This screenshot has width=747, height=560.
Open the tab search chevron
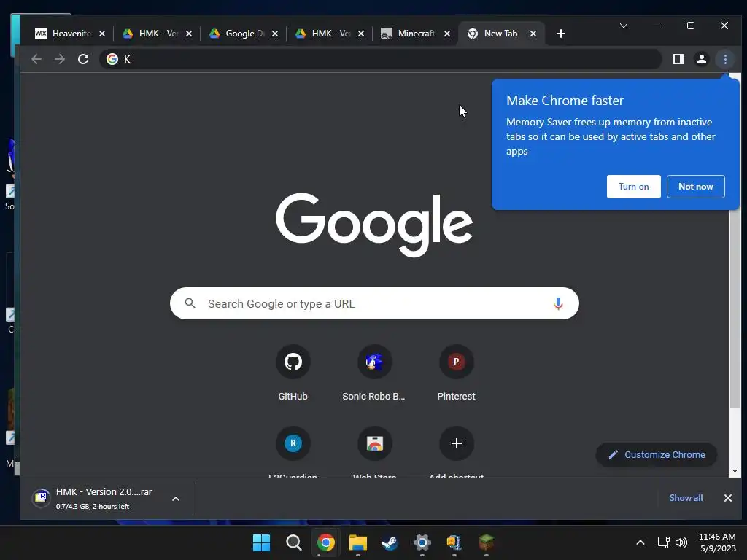(623, 26)
